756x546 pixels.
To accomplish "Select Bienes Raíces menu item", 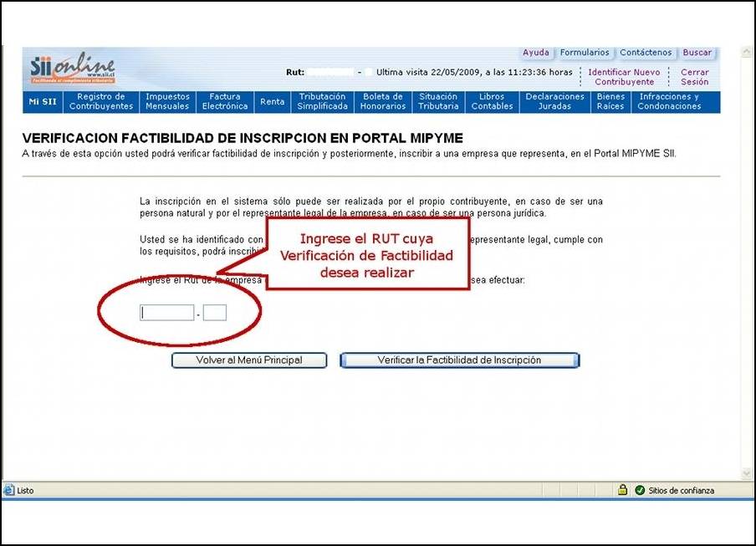I will [x=610, y=102].
